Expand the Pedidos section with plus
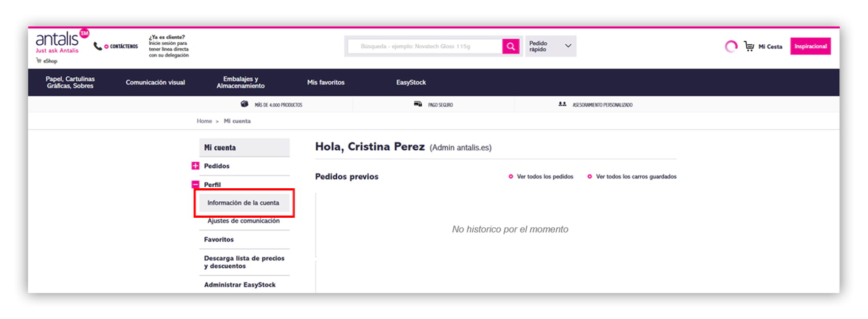The image size is (868, 319). (195, 166)
